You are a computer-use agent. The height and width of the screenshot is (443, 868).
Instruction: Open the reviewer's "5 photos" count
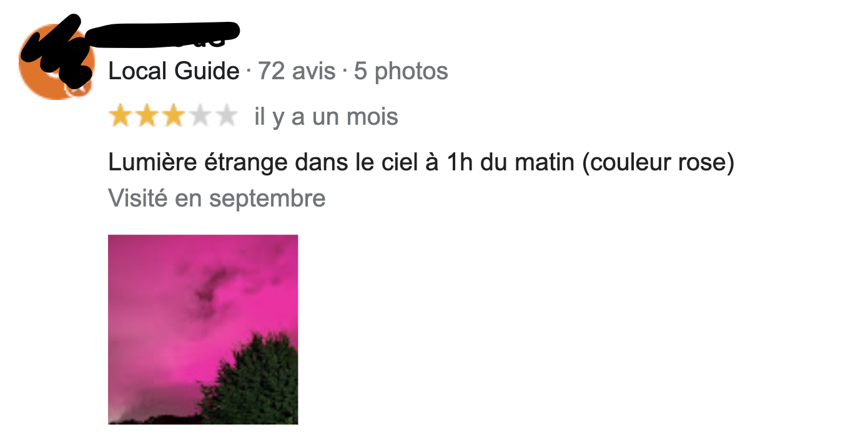click(x=401, y=71)
